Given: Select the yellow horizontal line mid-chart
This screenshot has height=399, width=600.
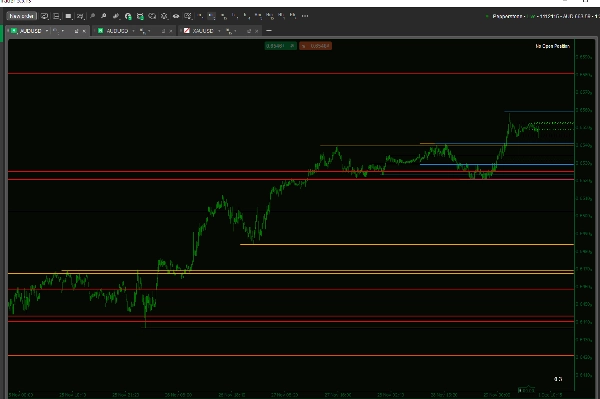Looking at the screenshot, I should click(407, 244).
